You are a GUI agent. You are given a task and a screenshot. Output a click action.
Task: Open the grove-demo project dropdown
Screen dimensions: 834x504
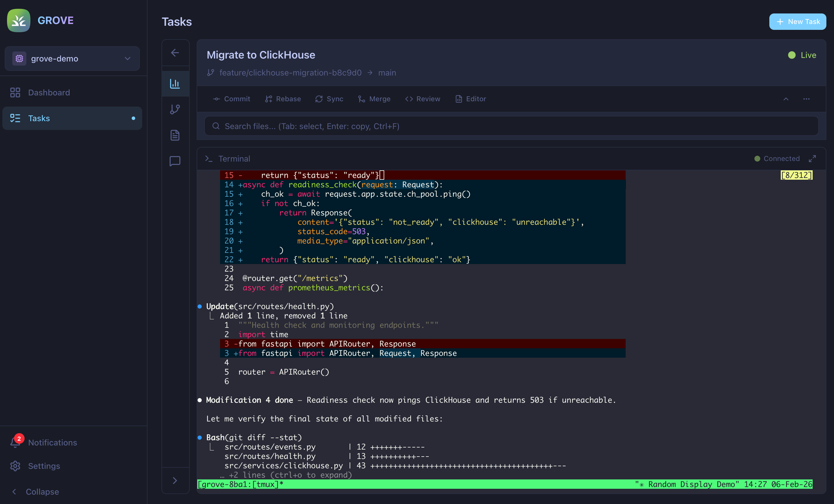point(72,58)
